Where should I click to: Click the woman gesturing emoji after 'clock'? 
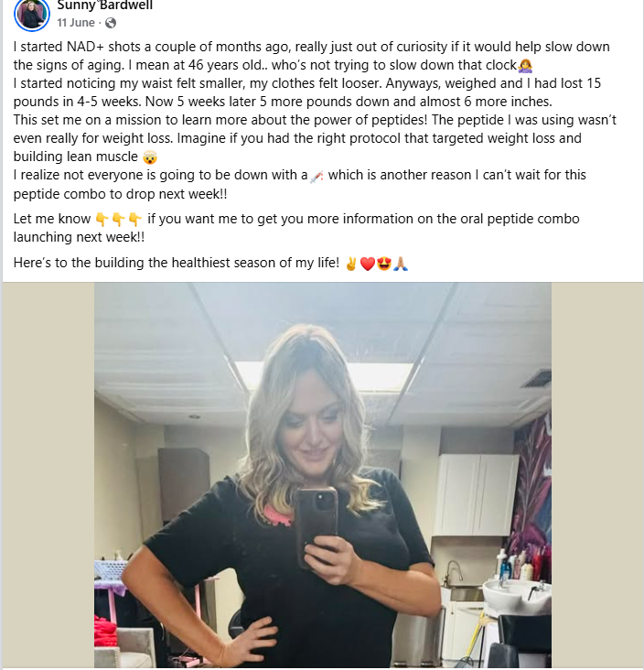[525, 65]
